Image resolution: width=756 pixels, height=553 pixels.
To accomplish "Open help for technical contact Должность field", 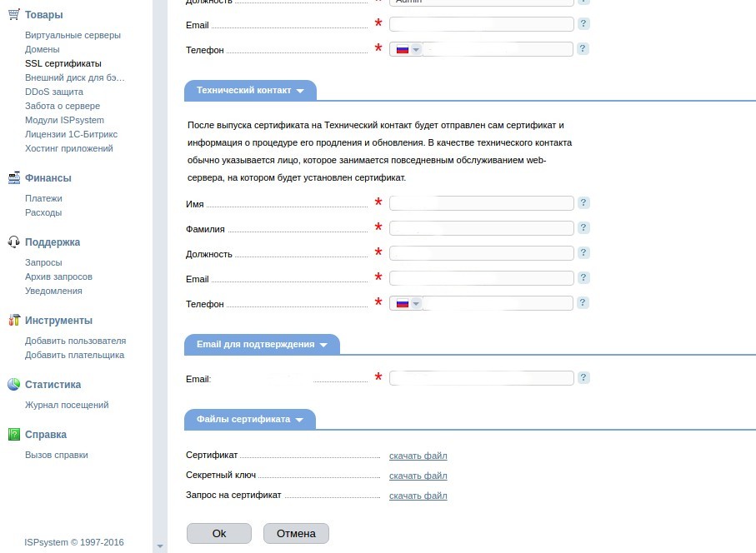I will pyautogui.click(x=583, y=253).
